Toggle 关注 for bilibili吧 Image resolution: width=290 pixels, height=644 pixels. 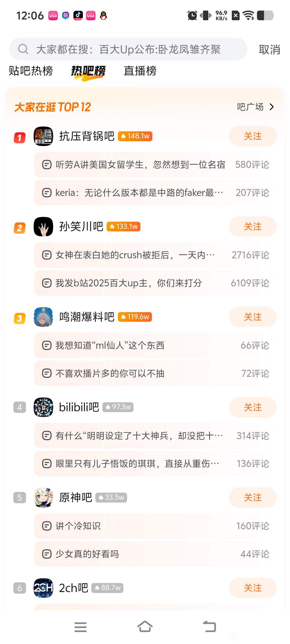pyautogui.click(x=252, y=407)
